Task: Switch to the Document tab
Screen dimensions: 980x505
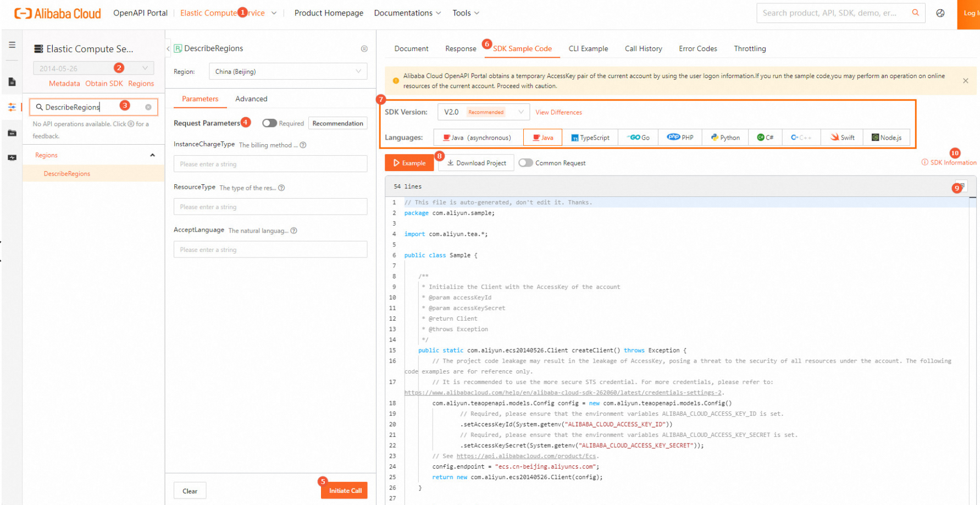Action: (x=411, y=48)
